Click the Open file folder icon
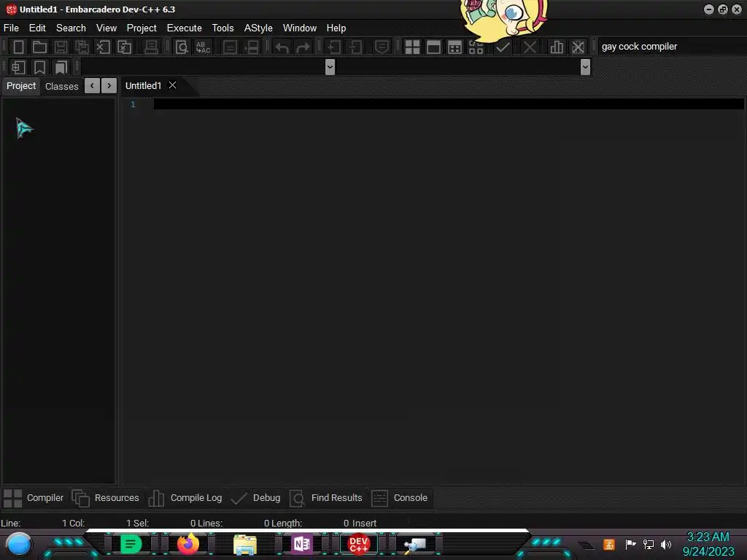The image size is (747, 560). (39, 47)
